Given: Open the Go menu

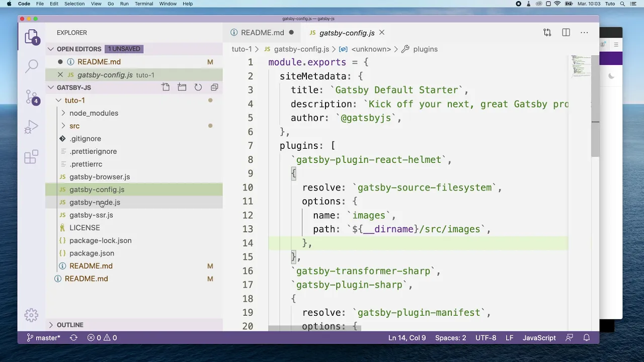Looking at the screenshot, I should point(111,4).
